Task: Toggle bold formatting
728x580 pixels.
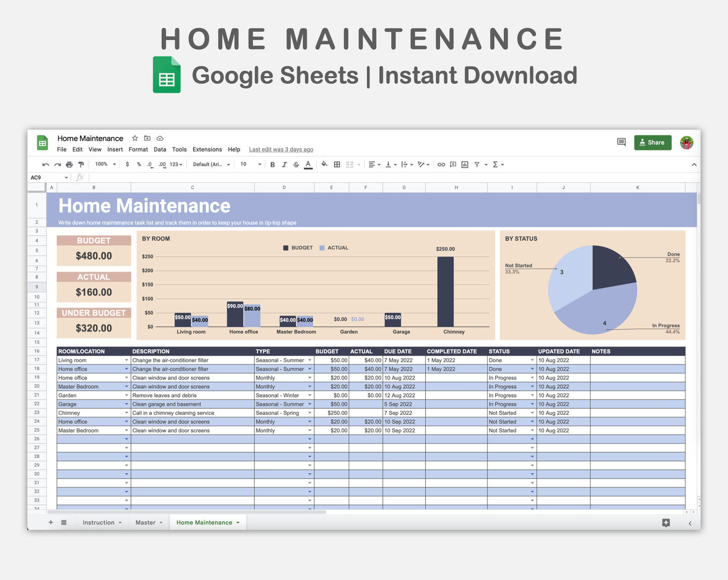Action: tap(273, 165)
